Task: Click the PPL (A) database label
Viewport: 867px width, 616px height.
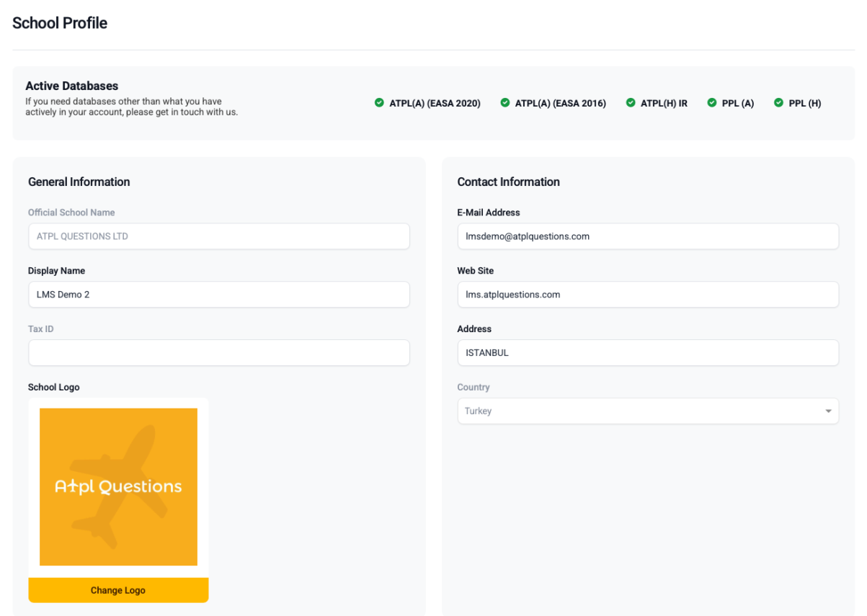Action: [x=738, y=103]
